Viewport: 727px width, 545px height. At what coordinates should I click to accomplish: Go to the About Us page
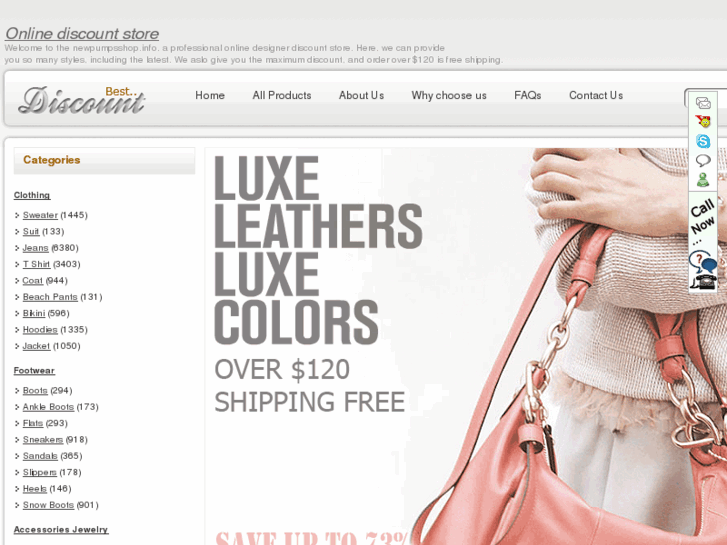[361, 95]
